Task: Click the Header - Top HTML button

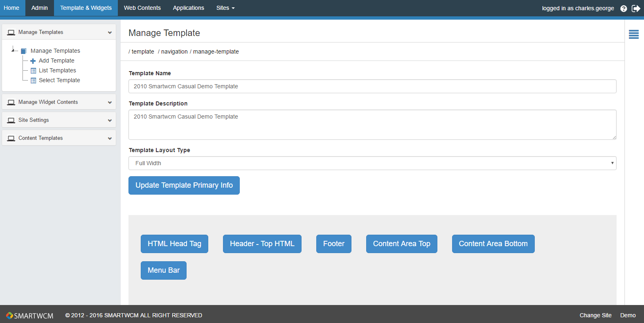Action: click(262, 244)
